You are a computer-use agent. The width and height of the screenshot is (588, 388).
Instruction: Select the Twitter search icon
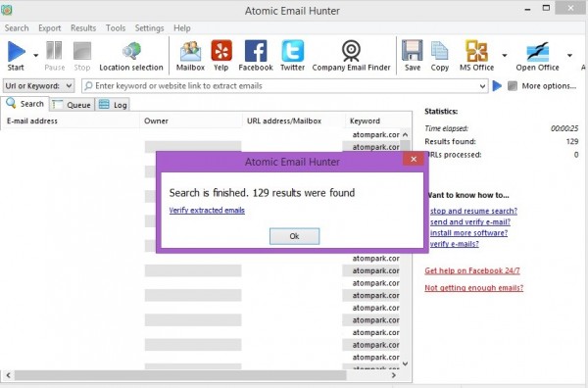292,51
